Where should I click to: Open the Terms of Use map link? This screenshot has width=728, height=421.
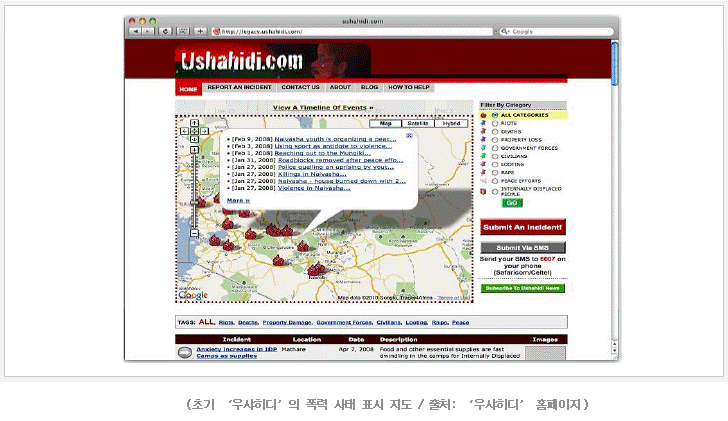click(x=454, y=298)
